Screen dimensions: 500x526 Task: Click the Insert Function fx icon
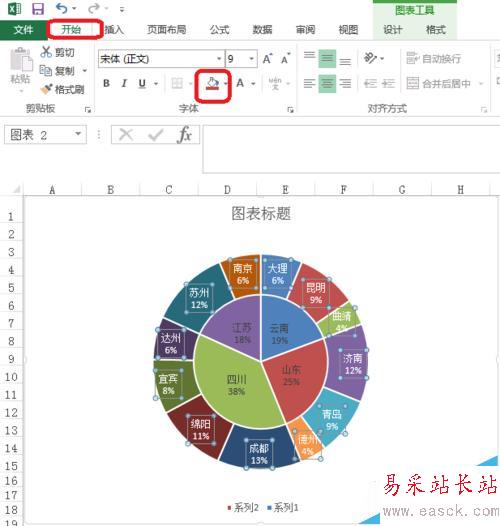point(185,135)
